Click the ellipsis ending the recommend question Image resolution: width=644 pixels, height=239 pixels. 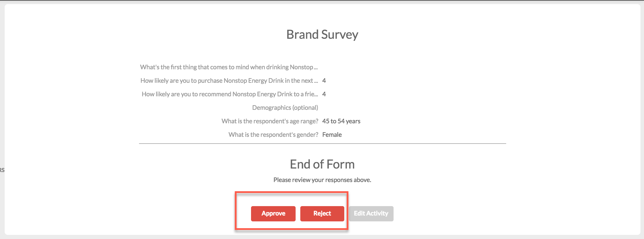tap(316, 95)
